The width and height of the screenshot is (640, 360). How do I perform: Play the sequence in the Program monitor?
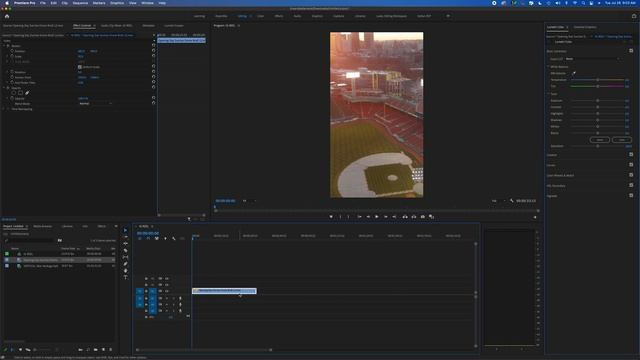point(376,217)
